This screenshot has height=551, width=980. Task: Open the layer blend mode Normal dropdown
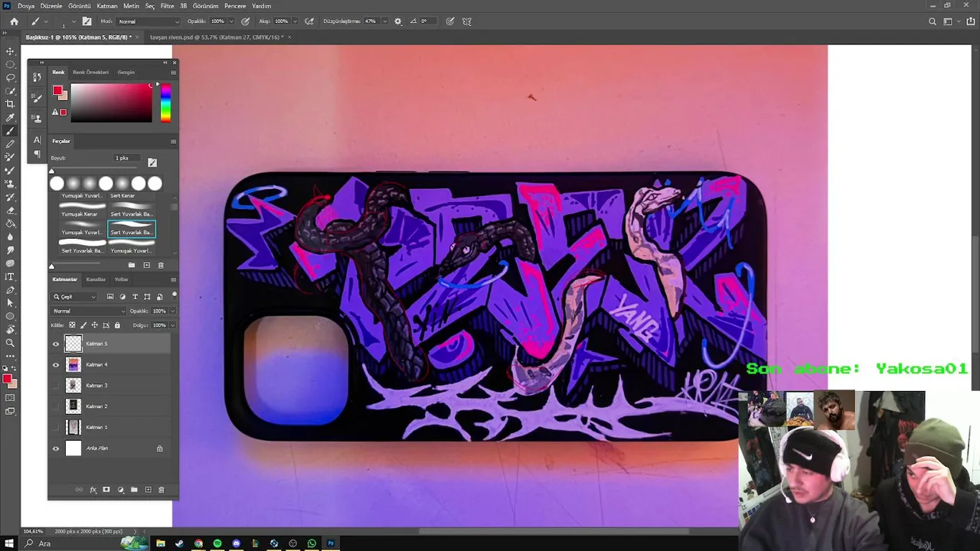pos(88,311)
